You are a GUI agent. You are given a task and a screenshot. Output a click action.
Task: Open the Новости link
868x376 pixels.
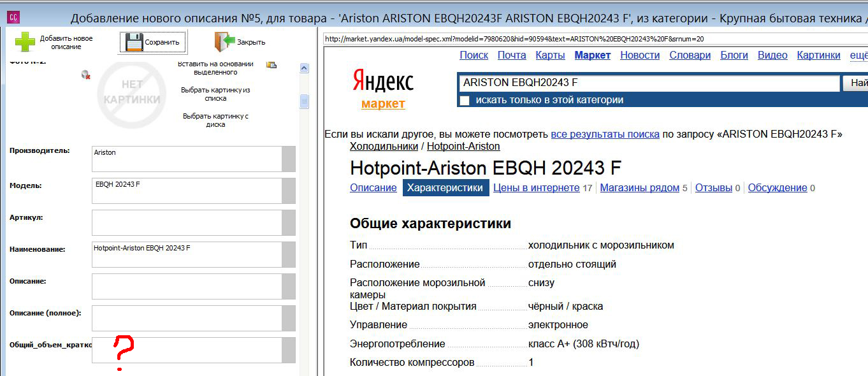pos(640,55)
